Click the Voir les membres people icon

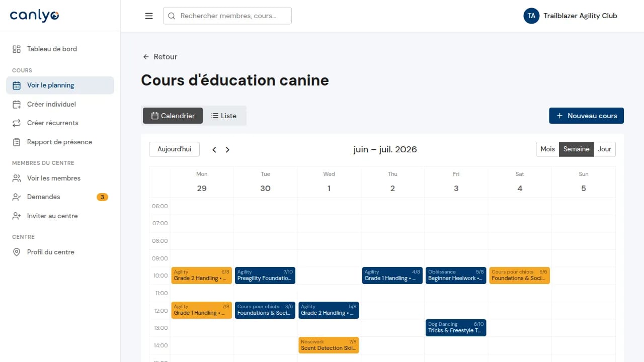[x=17, y=178]
